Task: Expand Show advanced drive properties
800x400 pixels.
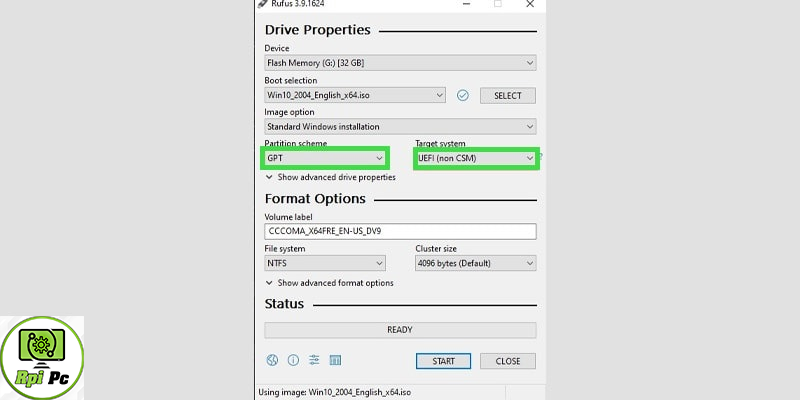Action: click(x=330, y=177)
